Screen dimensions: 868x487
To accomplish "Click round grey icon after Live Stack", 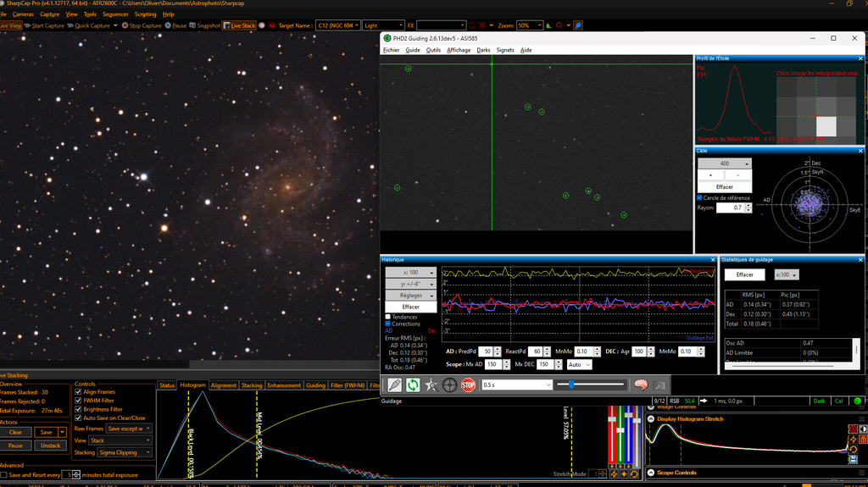I will click(x=262, y=25).
